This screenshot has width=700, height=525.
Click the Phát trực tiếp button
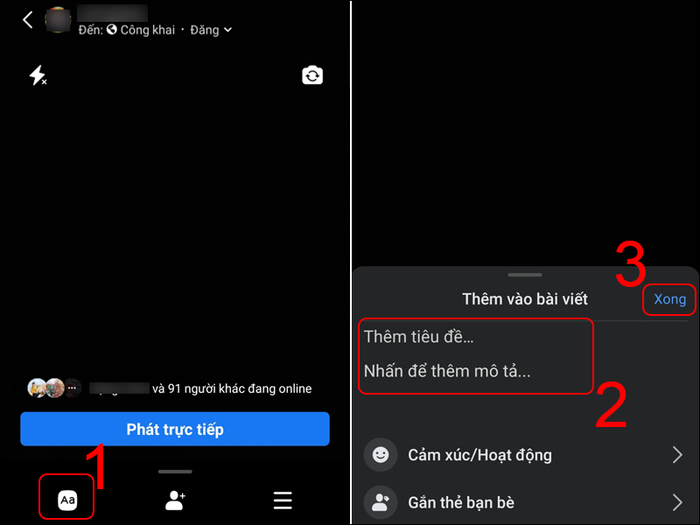point(175,429)
